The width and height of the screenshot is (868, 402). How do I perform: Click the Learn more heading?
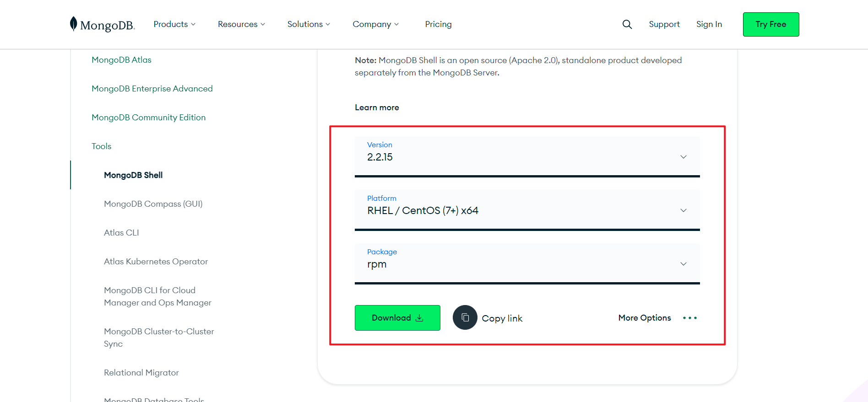pyautogui.click(x=377, y=107)
